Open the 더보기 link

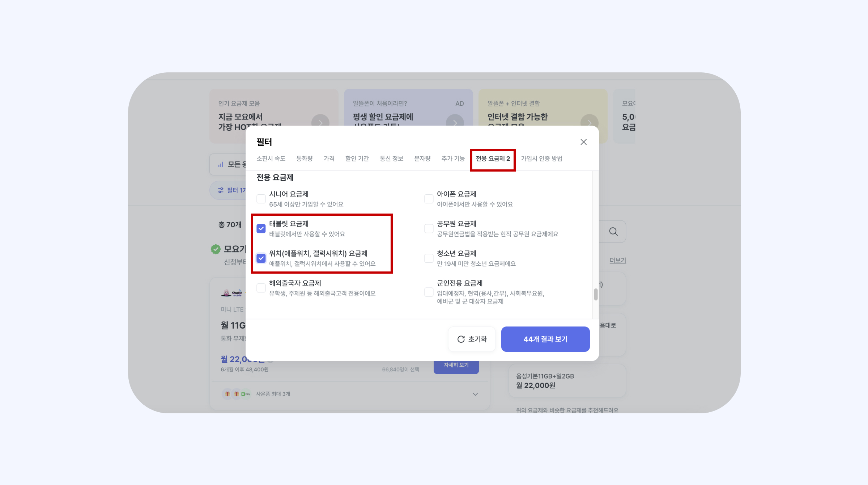pos(618,260)
